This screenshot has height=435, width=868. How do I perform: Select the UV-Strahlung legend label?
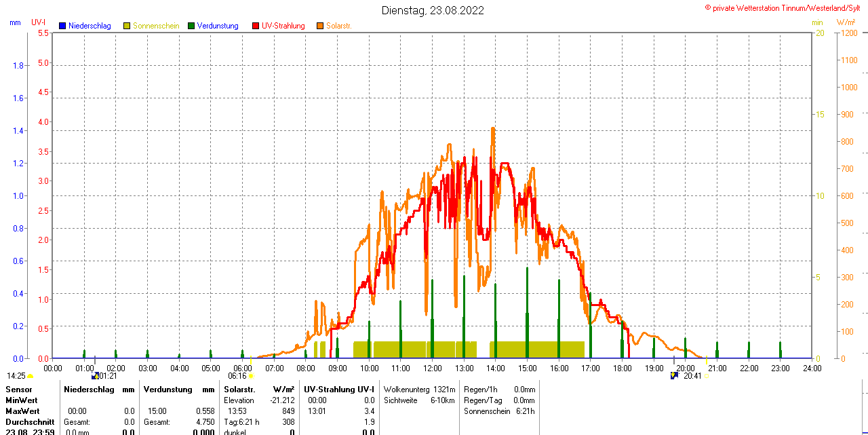tap(283, 26)
